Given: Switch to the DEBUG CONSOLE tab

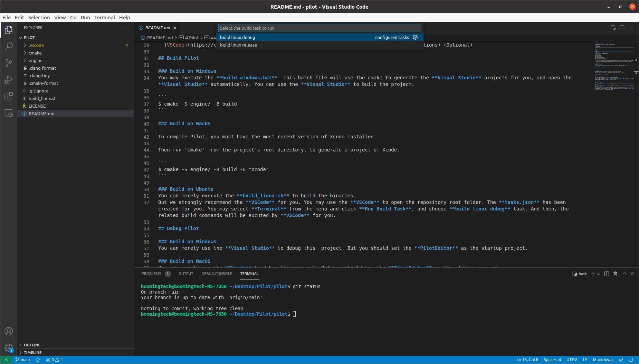Looking at the screenshot, I should pos(217,274).
